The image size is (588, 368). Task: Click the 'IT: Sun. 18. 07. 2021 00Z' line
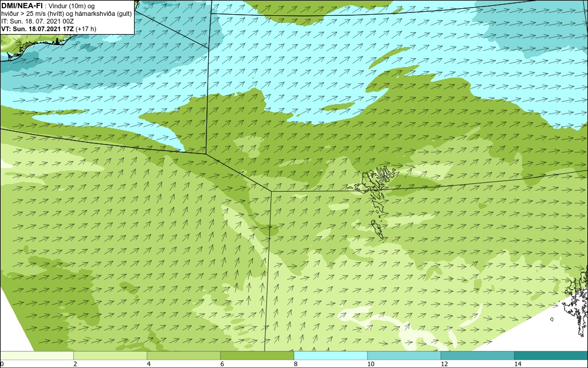38,21
